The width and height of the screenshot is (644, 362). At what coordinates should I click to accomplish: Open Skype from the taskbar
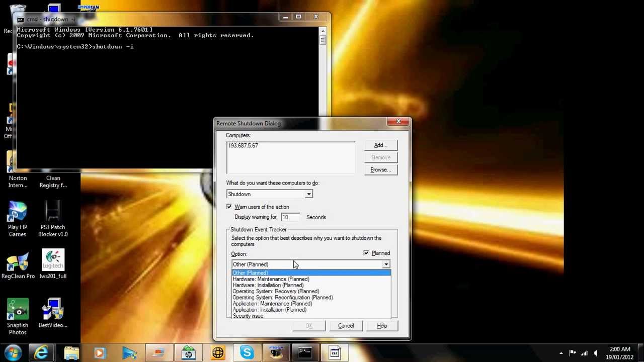pos(247,353)
